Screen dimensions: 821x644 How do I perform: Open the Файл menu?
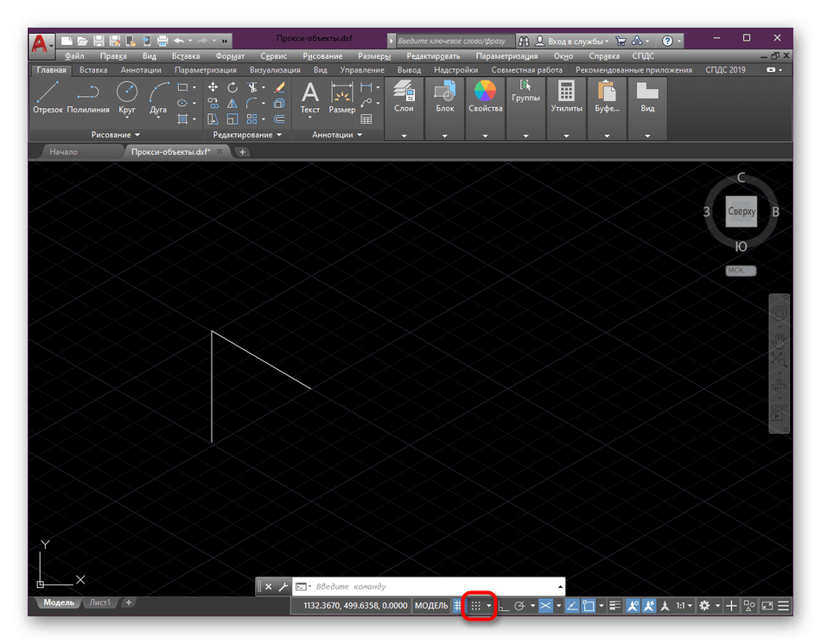click(x=73, y=56)
